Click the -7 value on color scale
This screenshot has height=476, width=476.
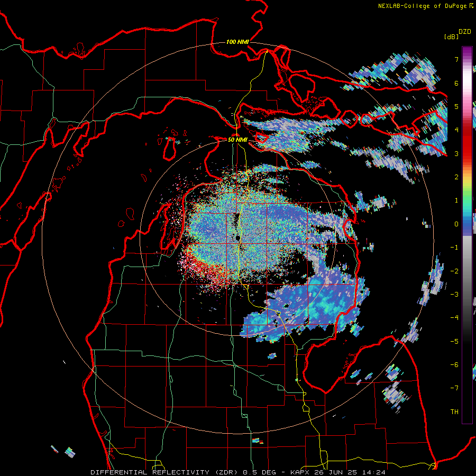[454, 388]
